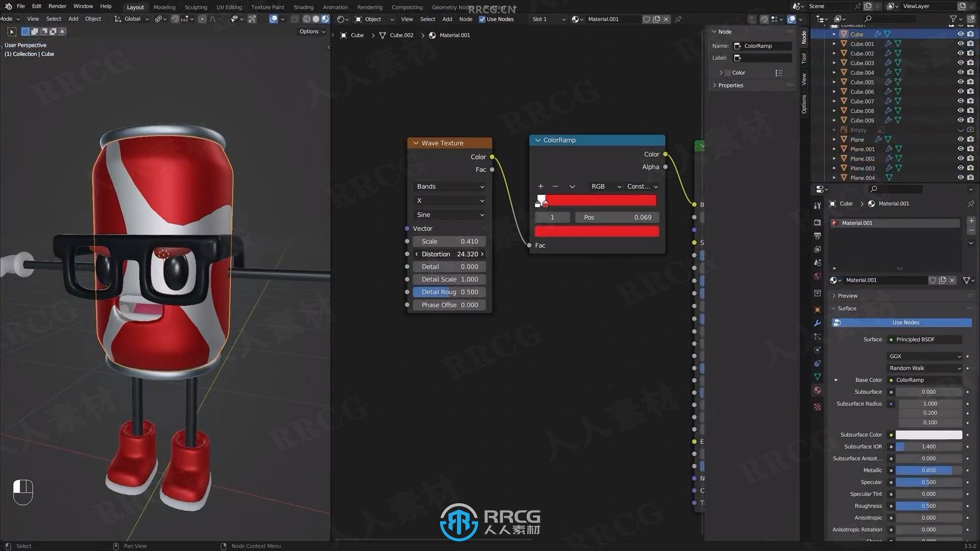Open the X direction dropdown in Wave Texture
The image size is (980, 551).
450,201
